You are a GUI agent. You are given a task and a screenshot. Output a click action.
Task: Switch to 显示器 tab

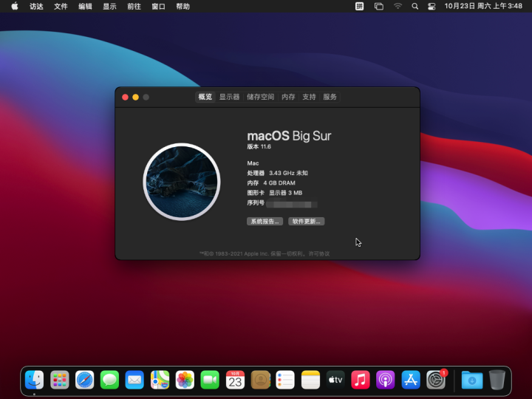click(x=229, y=97)
